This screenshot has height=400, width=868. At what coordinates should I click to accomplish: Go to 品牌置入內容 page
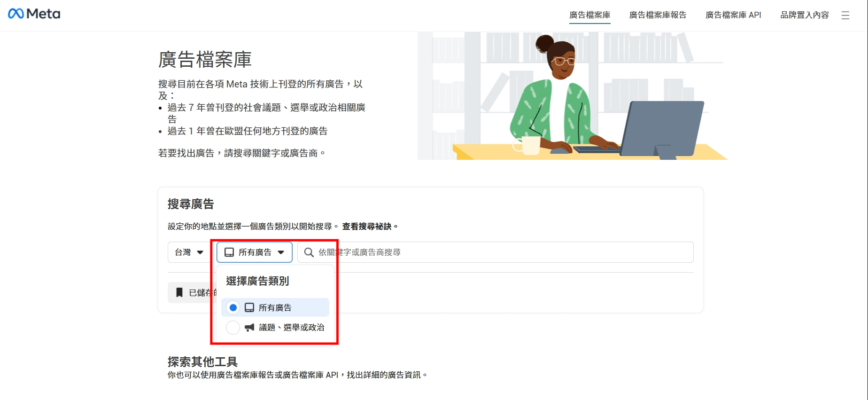coord(804,15)
